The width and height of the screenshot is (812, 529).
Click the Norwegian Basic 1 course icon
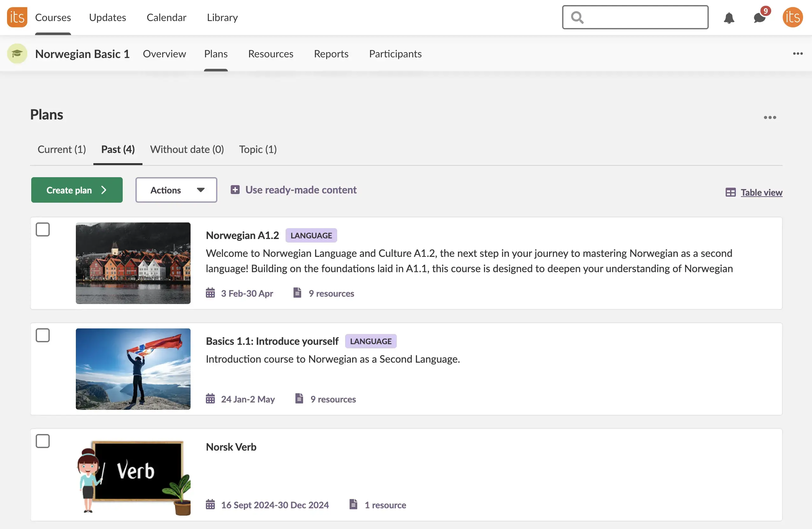click(17, 54)
